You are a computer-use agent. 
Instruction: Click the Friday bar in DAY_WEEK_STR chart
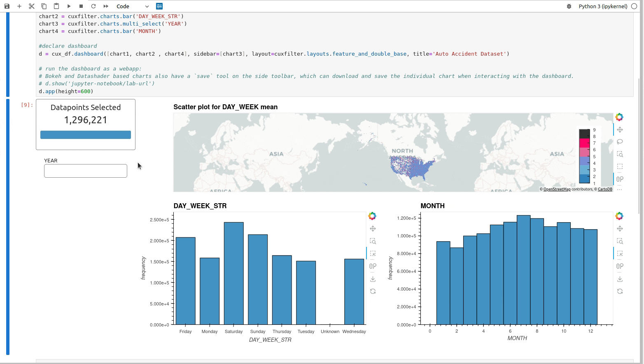(x=185, y=280)
